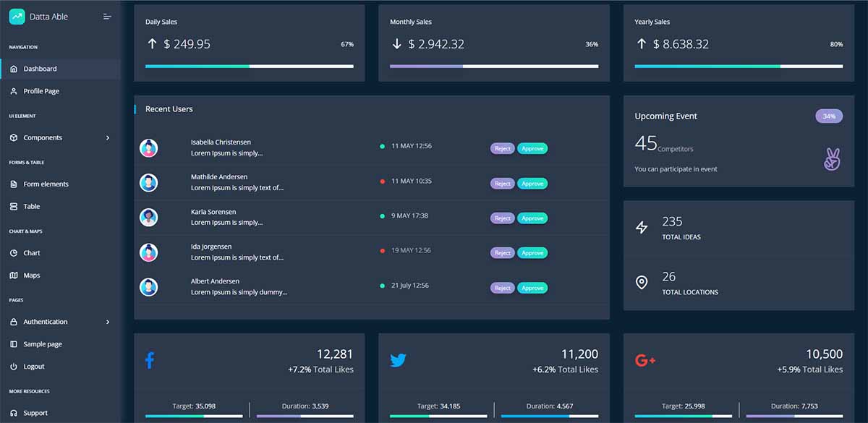The width and height of the screenshot is (868, 423).
Task: Approve Isabella Christensen's request
Action: pos(532,148)
